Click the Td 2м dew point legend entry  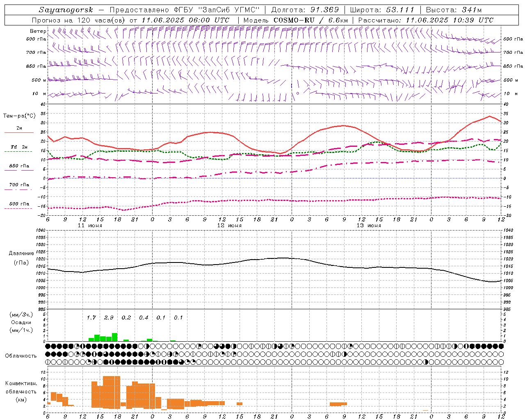tap(19, 147)
